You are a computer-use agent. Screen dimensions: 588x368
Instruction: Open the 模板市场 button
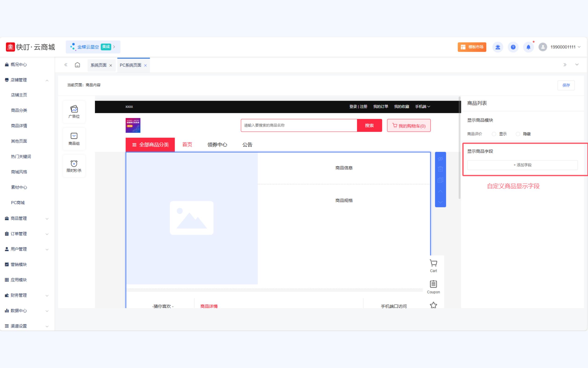click(x=472, y=47)
